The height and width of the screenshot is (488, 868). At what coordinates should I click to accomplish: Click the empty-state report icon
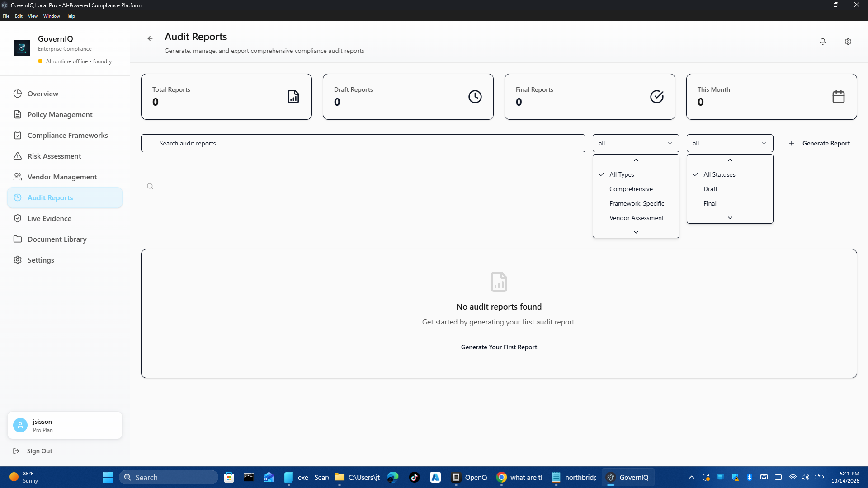coord(499,282)
